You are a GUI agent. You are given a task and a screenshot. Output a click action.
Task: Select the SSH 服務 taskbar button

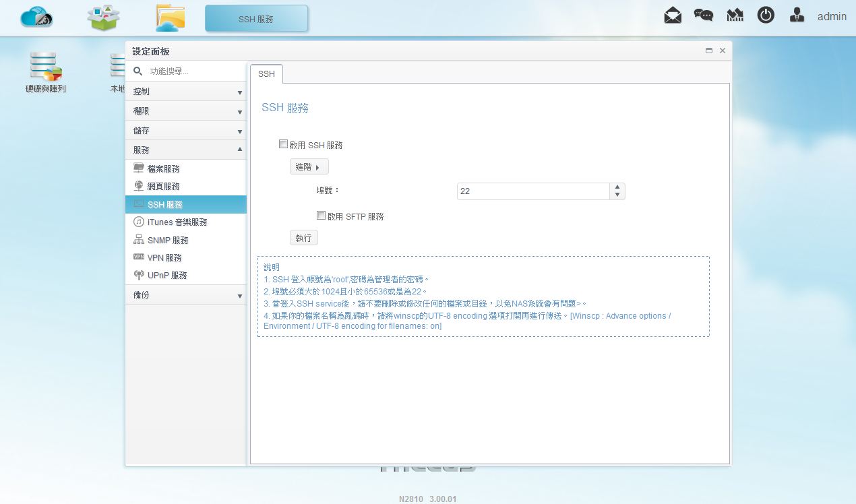[x=256, y=18]
